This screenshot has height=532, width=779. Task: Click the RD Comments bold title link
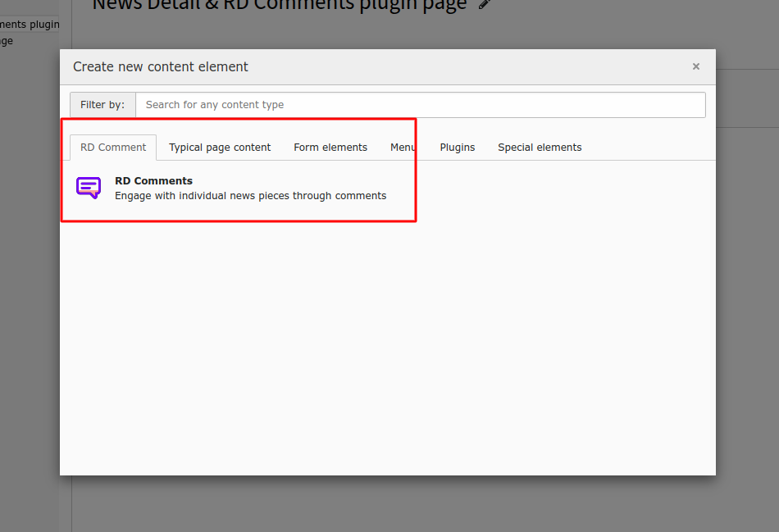tap(153, 180)
